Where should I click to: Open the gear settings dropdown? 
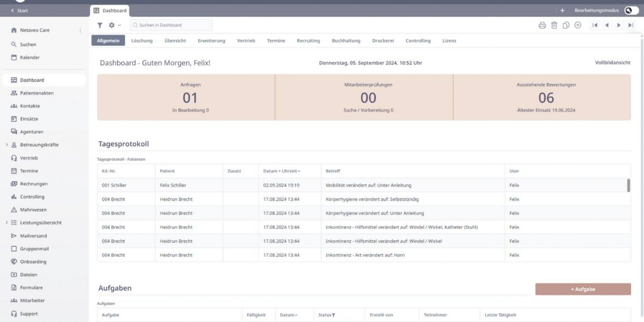pyautogui.click(x=114, y=25)
